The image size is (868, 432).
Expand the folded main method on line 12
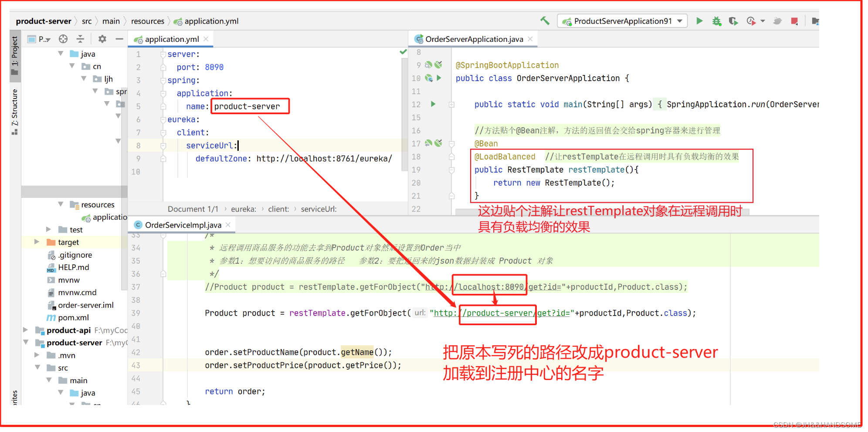click(x=452, y=105)
